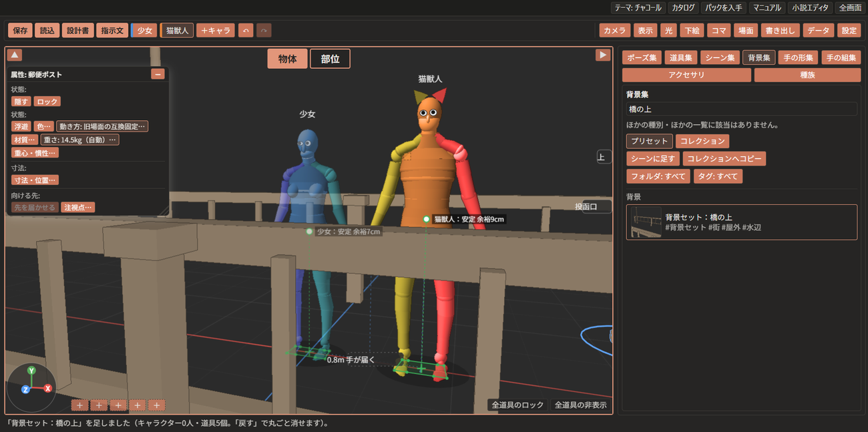This screenshot has width=868, height=432.
Task: Click the blue Z axis gizmo
Action: (25, 389)
